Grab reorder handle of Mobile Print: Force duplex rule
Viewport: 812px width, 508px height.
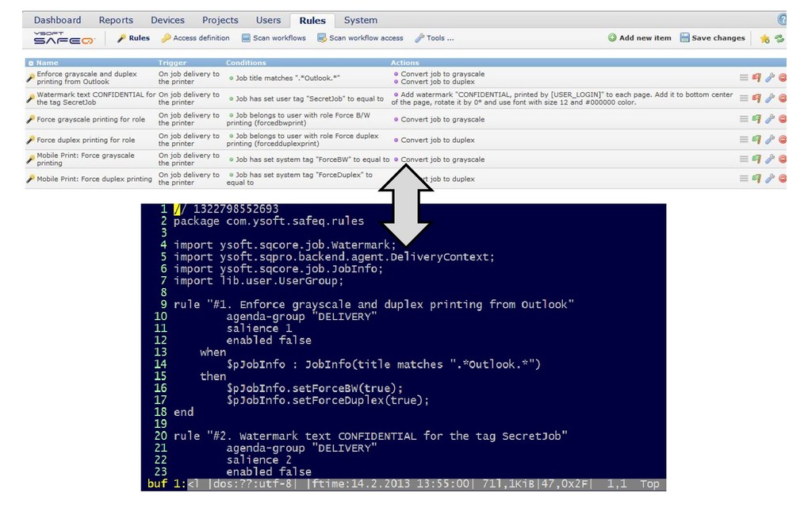[744, 179]
